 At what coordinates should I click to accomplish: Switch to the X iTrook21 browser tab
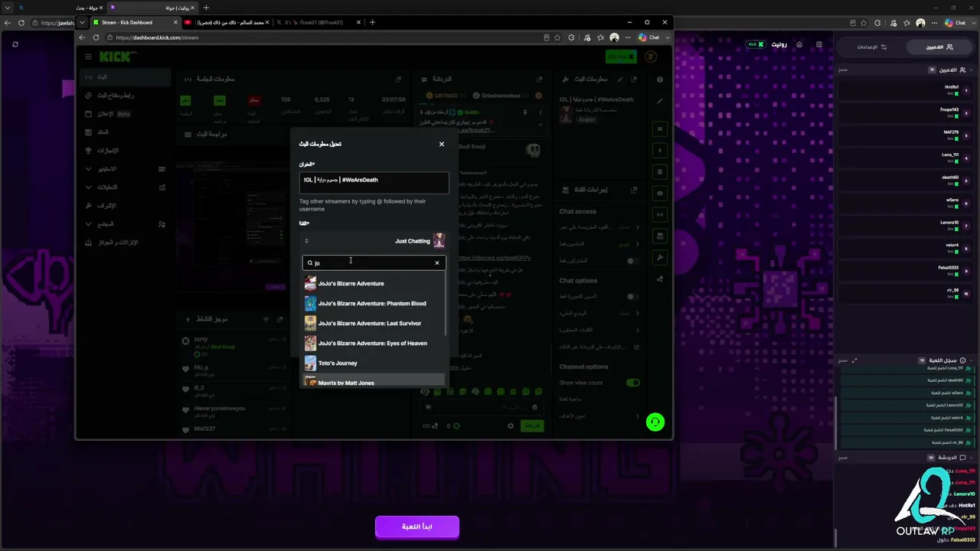[x=317, y=22]
